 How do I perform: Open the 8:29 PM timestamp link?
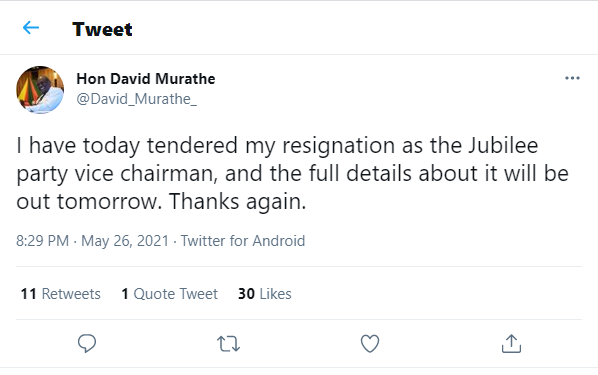point(42,241)
